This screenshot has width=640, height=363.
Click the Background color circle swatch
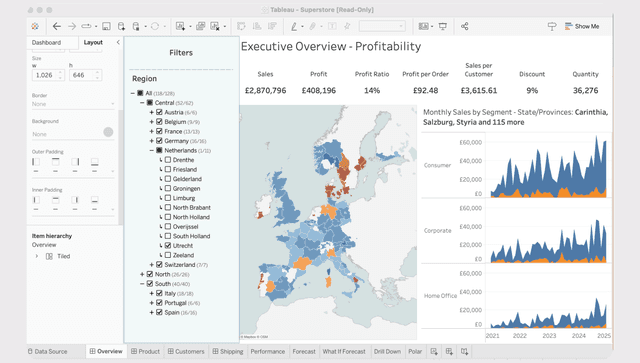108,132
